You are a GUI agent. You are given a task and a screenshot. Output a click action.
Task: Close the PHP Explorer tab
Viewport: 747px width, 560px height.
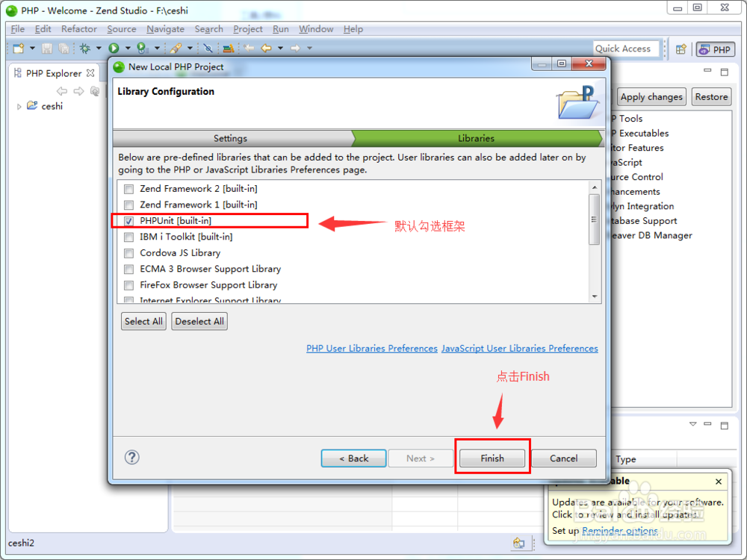pos(90,73)
